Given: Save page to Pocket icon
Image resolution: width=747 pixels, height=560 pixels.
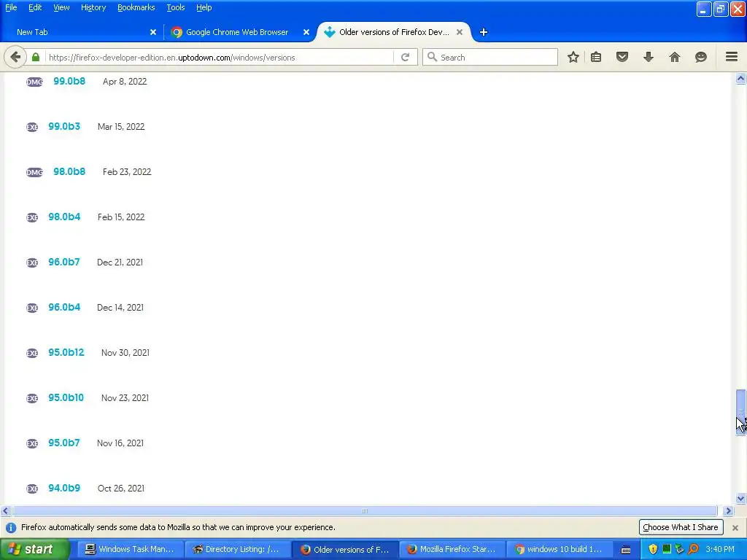Looking at the screenshot, I should (622, 57).
